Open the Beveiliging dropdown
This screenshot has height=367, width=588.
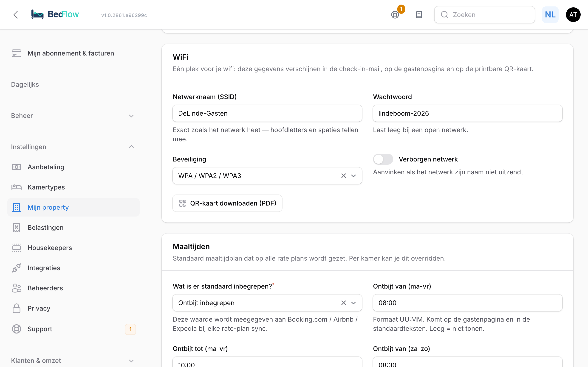click(353, 175)
